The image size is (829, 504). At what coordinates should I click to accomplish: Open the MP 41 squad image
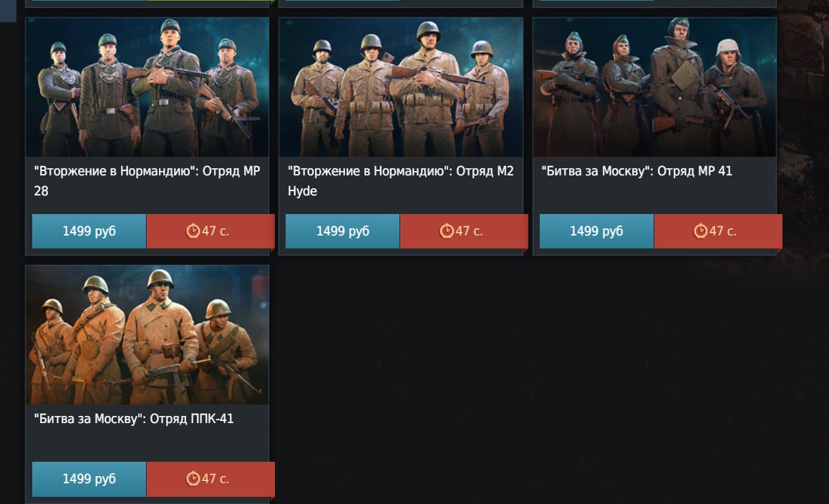pyautogui.click(x=654, y=87)
